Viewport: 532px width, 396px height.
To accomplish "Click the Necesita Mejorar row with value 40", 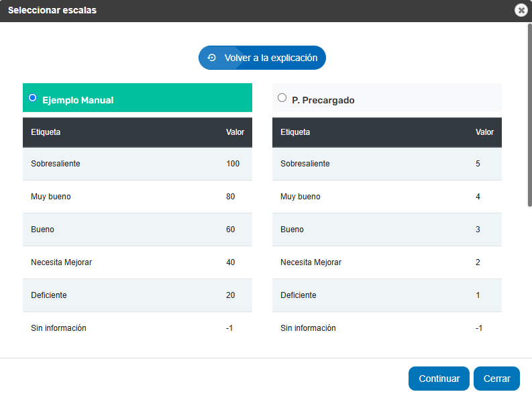I will click(x=138, y=262).
